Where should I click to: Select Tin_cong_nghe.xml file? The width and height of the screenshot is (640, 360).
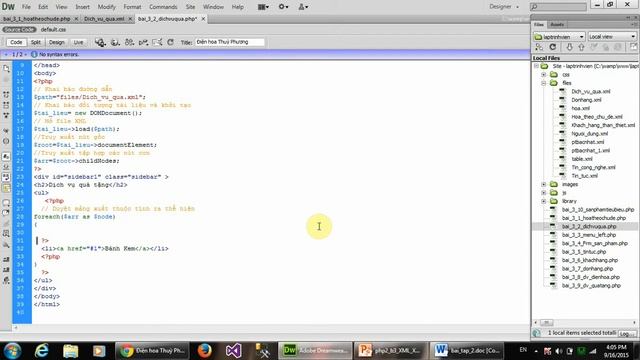593,167
